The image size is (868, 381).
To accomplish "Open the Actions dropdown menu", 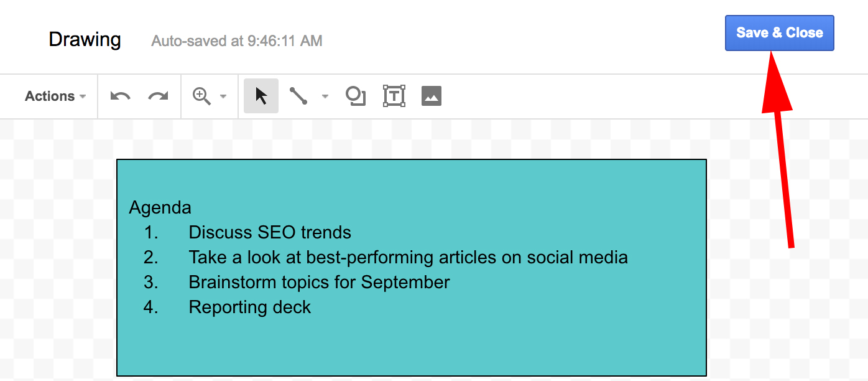I will pos(55,96).
